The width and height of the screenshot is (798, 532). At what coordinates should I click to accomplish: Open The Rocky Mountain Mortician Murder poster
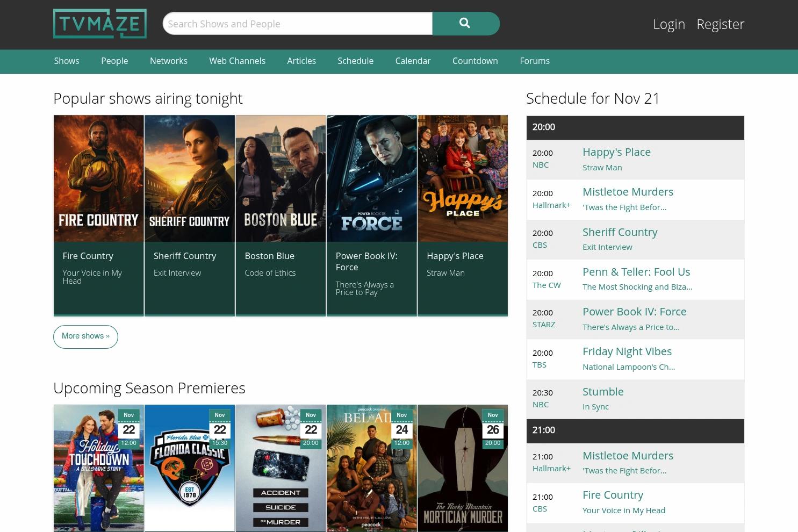click(x=463, y=468)
